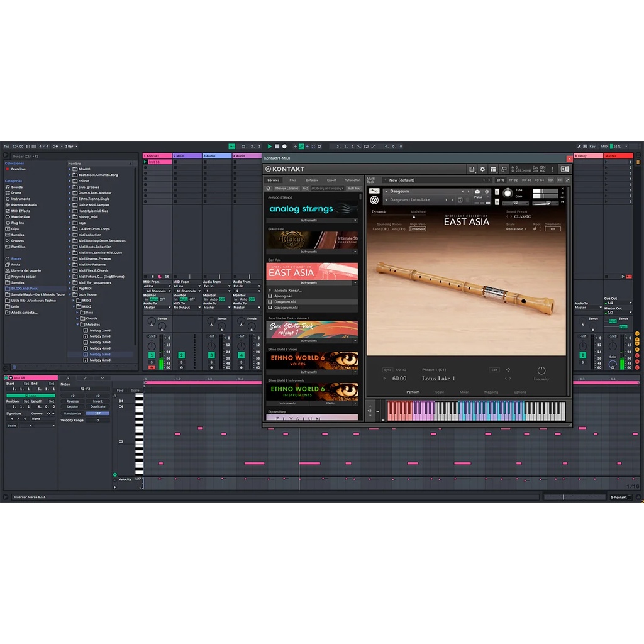Click the Manage Libraries button
Image resolution: width=644 pixels, height=644 pixels.
[x=287, y=189]
